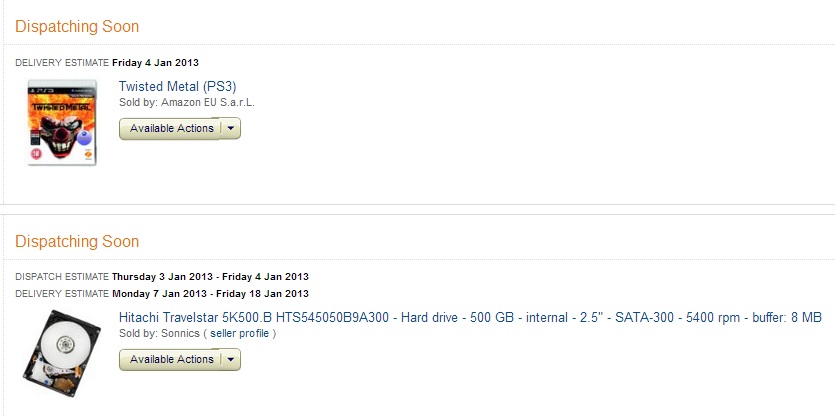
Task: Open the Hitachi Travelstar 5K500.B hard drive link
Action: pos(470,317)
